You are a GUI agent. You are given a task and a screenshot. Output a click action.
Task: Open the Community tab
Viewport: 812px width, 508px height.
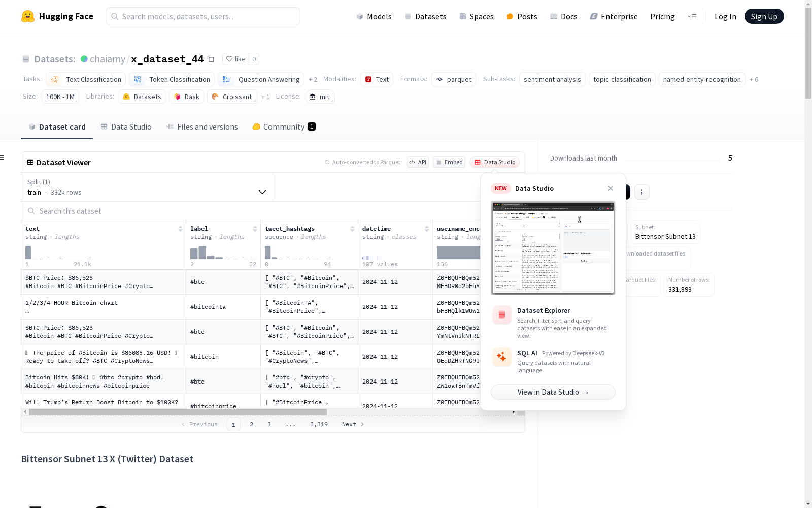coord(284,127)
